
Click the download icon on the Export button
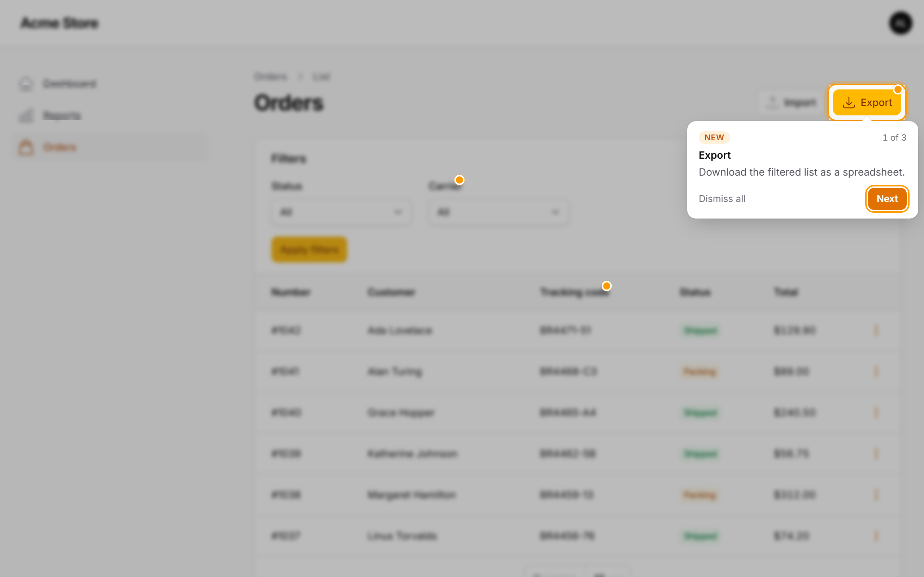click(849, 102)
